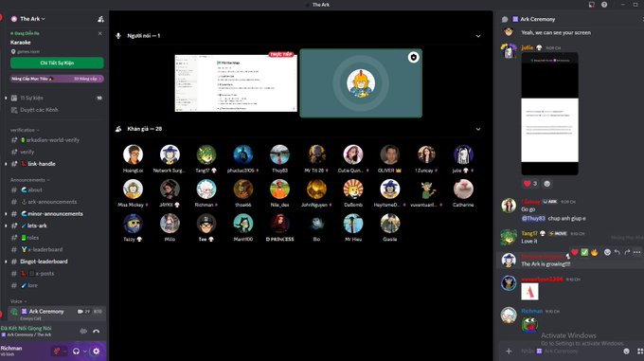Close the Karaoke event banner
Viewport: 644px width, 361px height.
coord(99,33)
